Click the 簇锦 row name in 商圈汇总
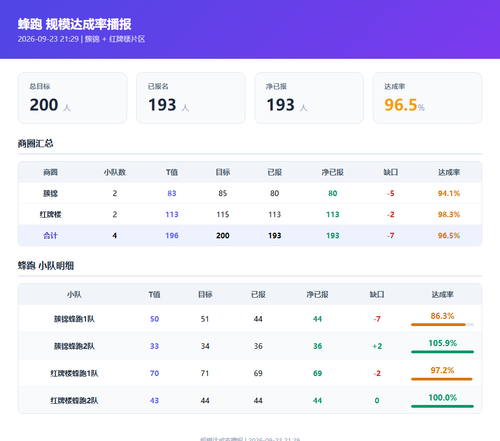Image resolution: width=500 pixels, height=441 pixels. coord(50,193)
